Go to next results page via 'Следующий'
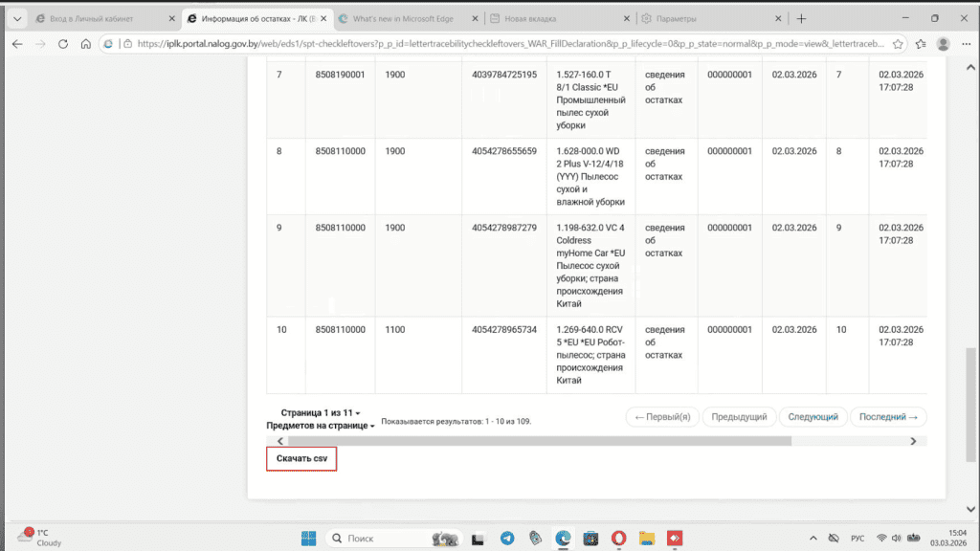The image size is (980, 551). click(813, 416)
